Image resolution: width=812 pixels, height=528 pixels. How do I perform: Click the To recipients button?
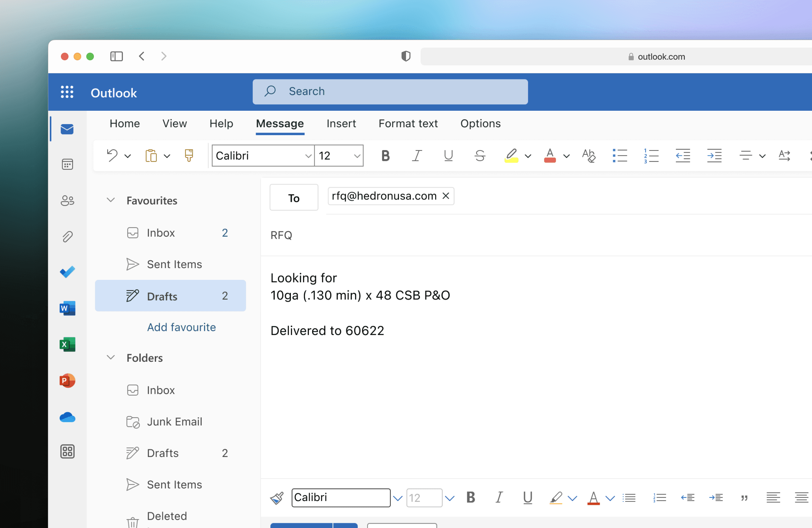click(294, 198)
